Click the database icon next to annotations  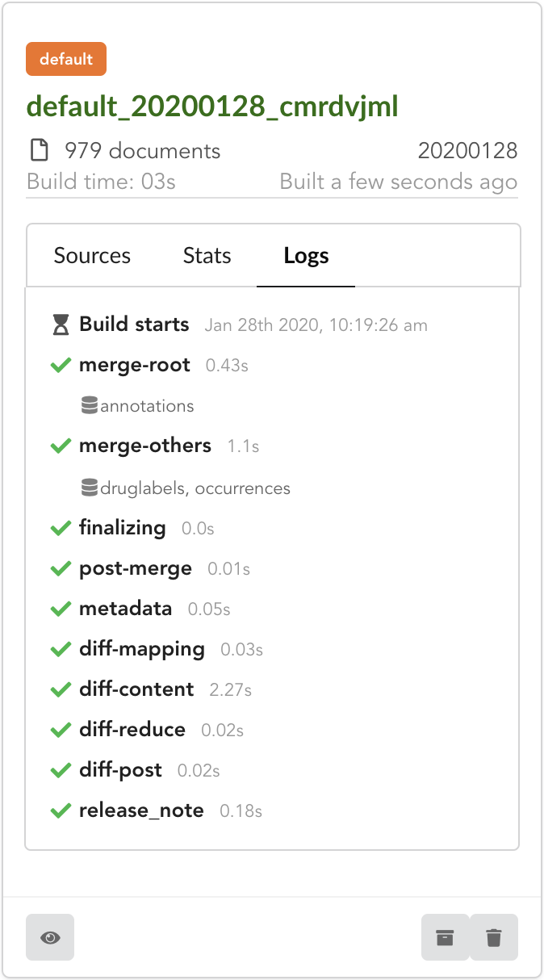[90, 406]
